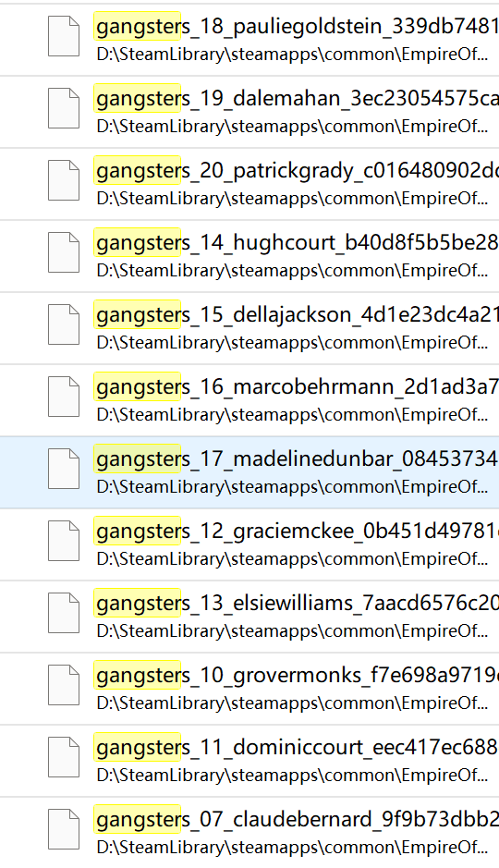The width and height of the screenshot is (499, 868).
Task: Click folder path under gangsters_15_dellajackson
Action: [x=292, y=343]
